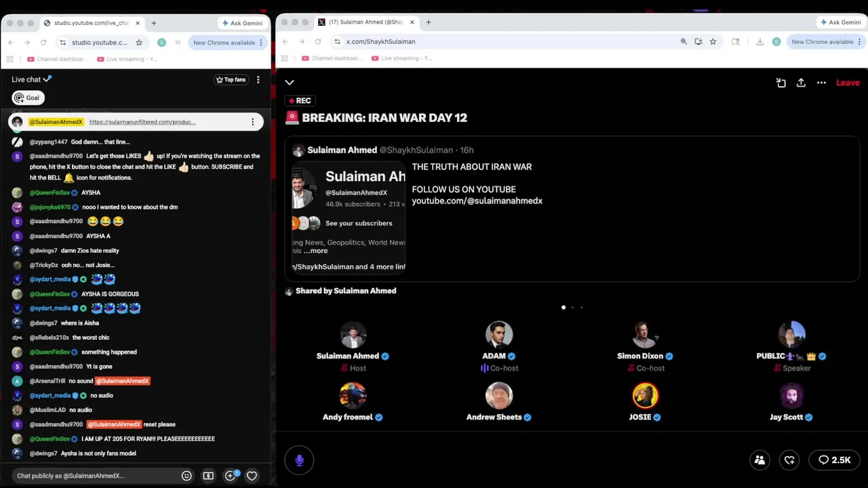This screenshot has height=488, width=868.
Task: Show Top fans in live chat
Action: (231, 79)
